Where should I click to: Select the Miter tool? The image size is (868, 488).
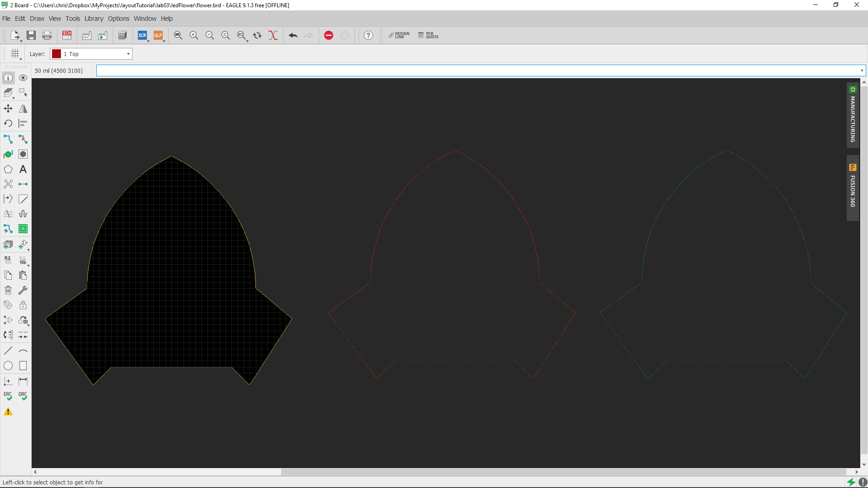23,199
